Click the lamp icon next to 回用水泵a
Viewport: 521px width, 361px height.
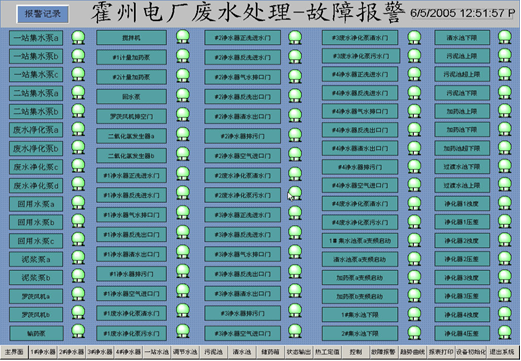point(78,203)
